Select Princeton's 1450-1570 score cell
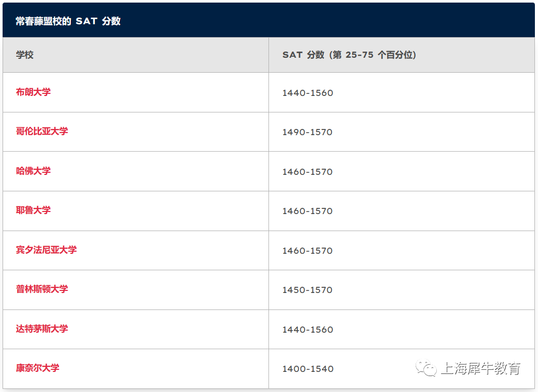 coord(402,290)
